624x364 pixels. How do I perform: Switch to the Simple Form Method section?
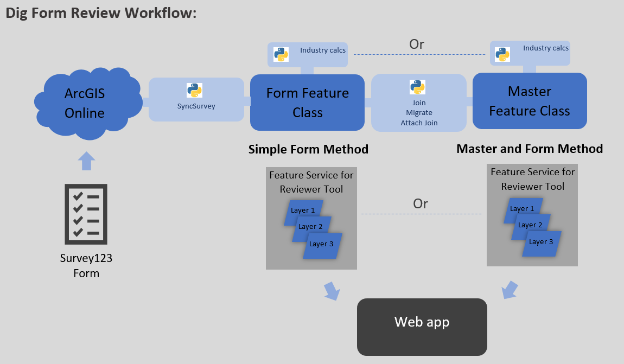tap(308, 149)
